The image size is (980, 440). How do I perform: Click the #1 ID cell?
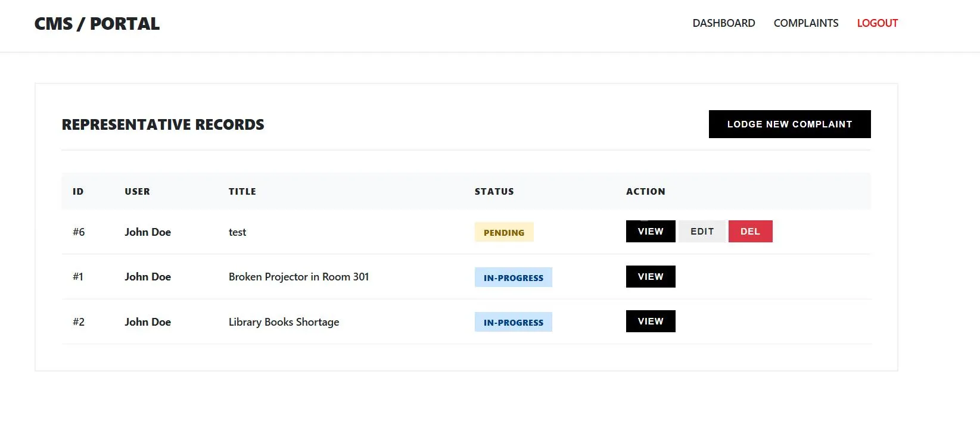click(78, 277)
